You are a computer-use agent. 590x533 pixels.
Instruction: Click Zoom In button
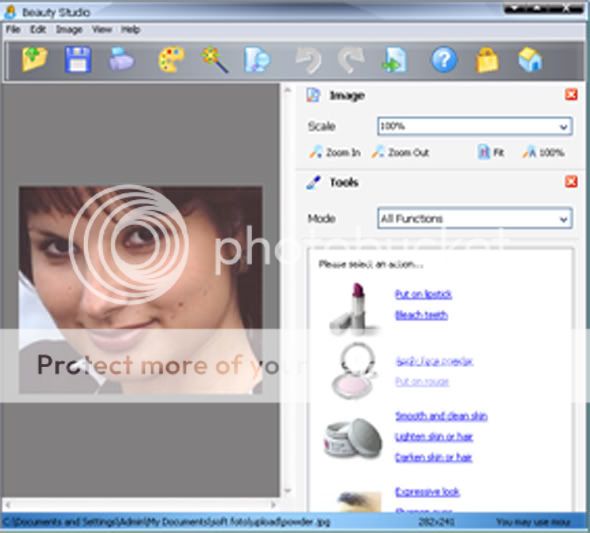coord(335,152)
